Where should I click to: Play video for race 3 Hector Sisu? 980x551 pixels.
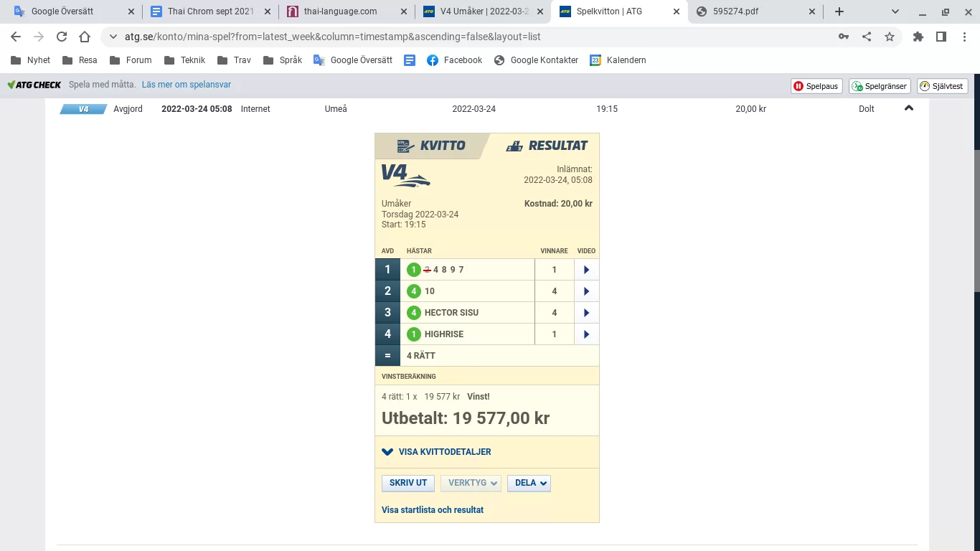click(x=586, y=313)
